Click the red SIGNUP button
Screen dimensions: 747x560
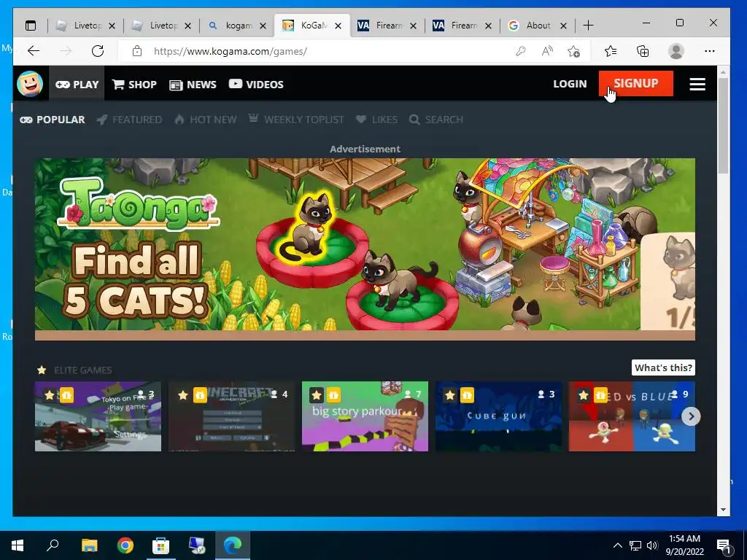click(x=636, y=83)
